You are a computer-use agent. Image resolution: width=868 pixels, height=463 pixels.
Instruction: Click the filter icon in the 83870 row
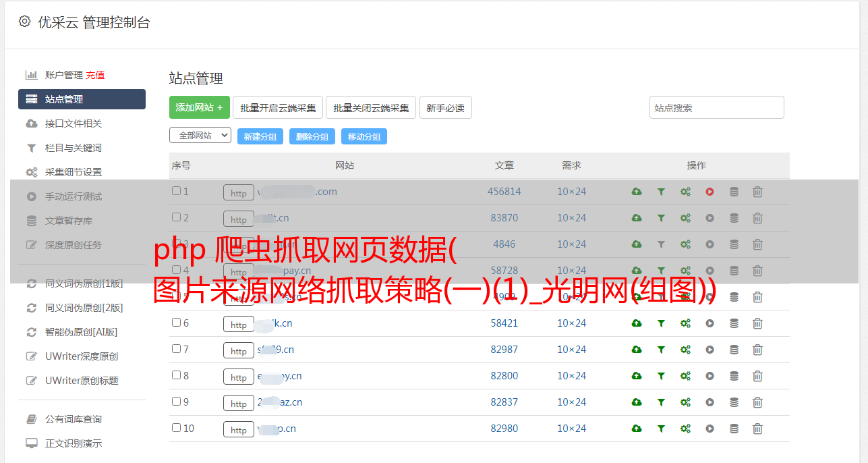coord(661,218)
